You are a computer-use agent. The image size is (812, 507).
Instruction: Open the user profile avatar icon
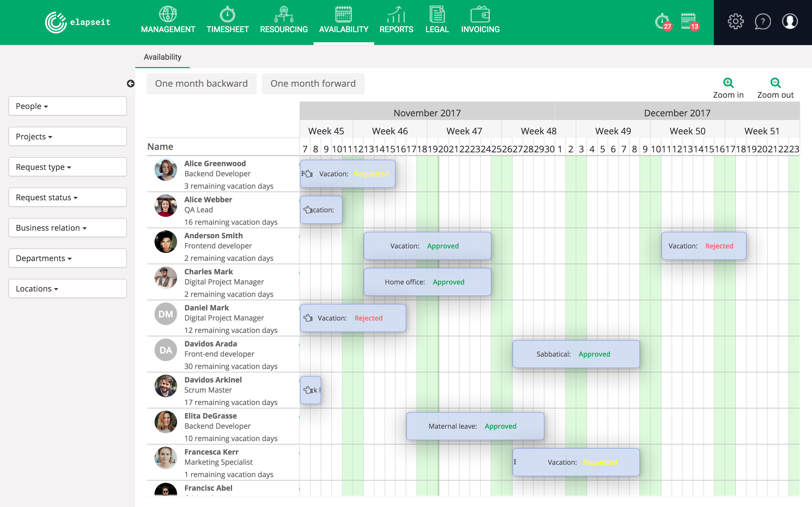790,22
